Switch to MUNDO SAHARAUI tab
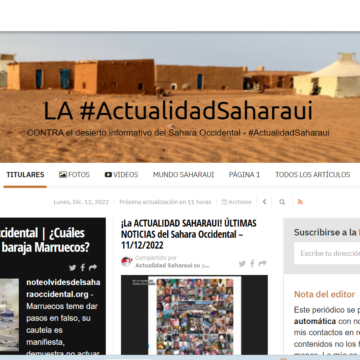Screen dimensions: 360x360 coord(183,175)
